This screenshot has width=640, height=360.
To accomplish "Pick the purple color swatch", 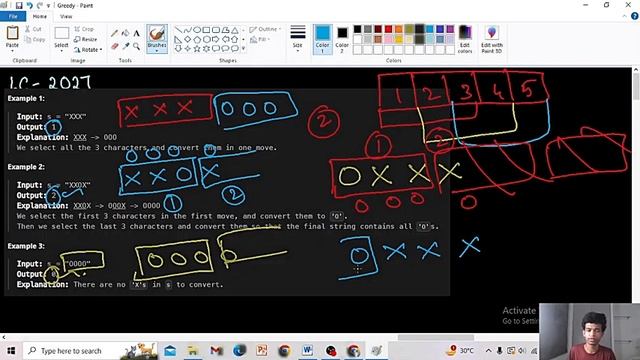I will pos(450,29).
